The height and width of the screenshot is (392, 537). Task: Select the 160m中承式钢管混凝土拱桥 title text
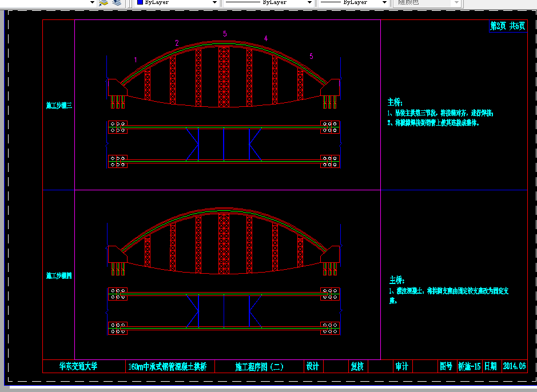click(x=168, y=367)
